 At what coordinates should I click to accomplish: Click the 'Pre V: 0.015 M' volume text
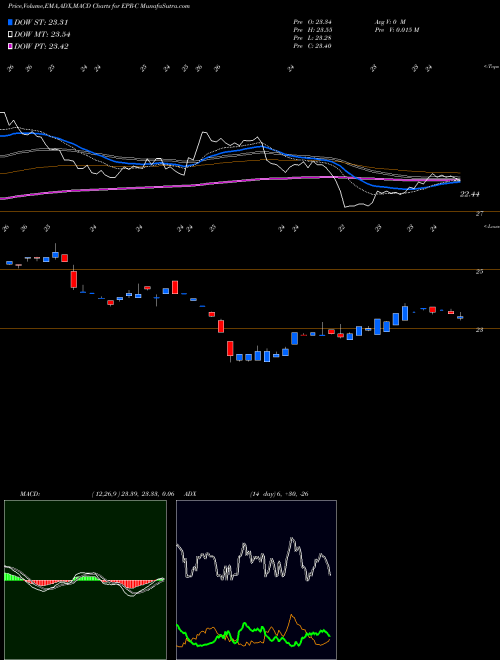[x=396, y=30]
